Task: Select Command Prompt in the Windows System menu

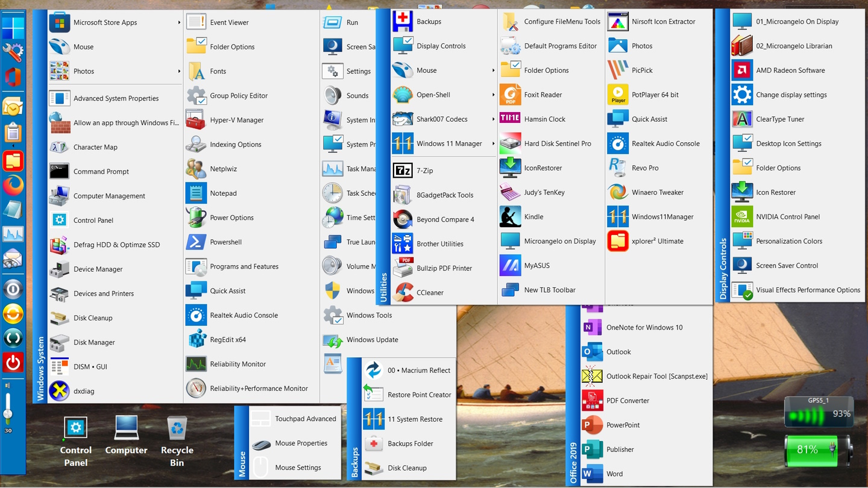Action: pyautogui.click(x=101, y=172)
